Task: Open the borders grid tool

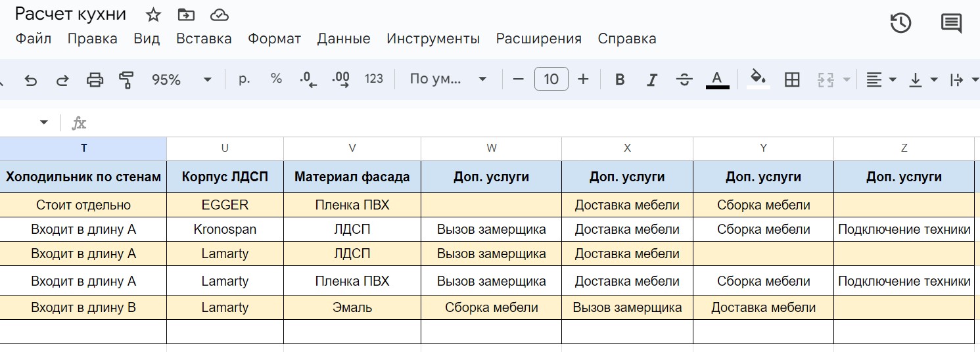Action: click(x=792, y=80)
